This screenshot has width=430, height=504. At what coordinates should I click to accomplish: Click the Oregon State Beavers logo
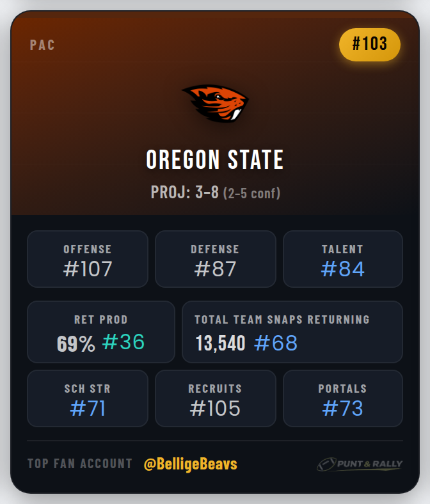pyautogui.click(x=216, y=103)
